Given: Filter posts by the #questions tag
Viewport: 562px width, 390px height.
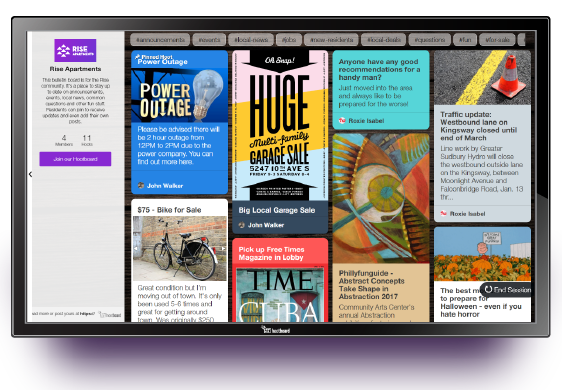Looking at the screenshot, I should pyautogui.click(x=429, y=40).
